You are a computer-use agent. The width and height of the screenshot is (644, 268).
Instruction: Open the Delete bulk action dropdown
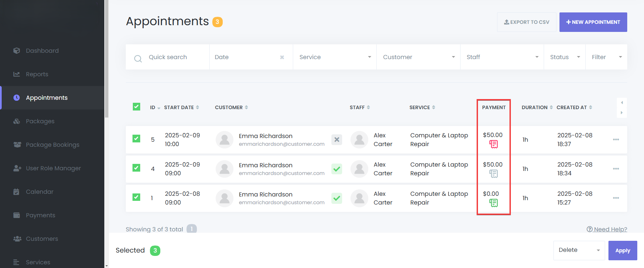579,250
